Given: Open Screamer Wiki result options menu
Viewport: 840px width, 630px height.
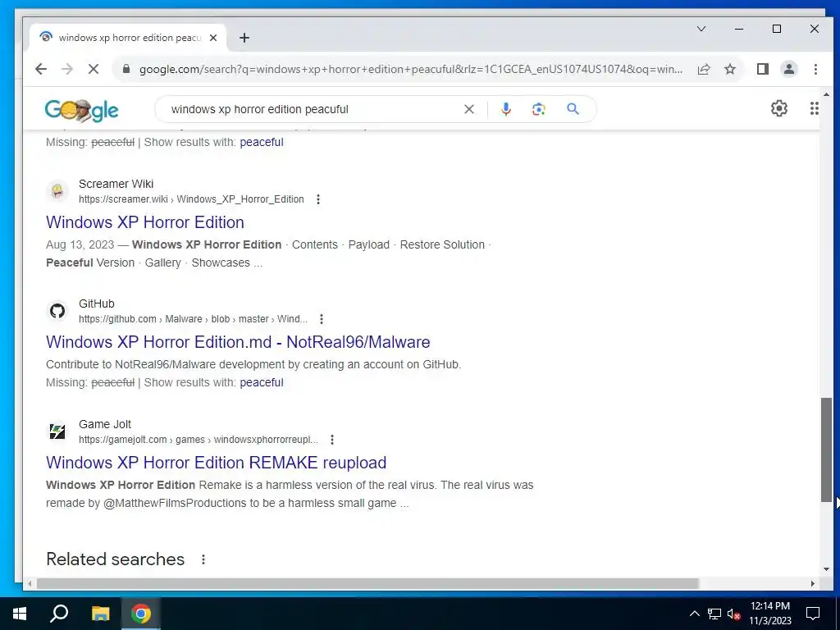Looking at the screenshot, I should [x=318, y=199].
